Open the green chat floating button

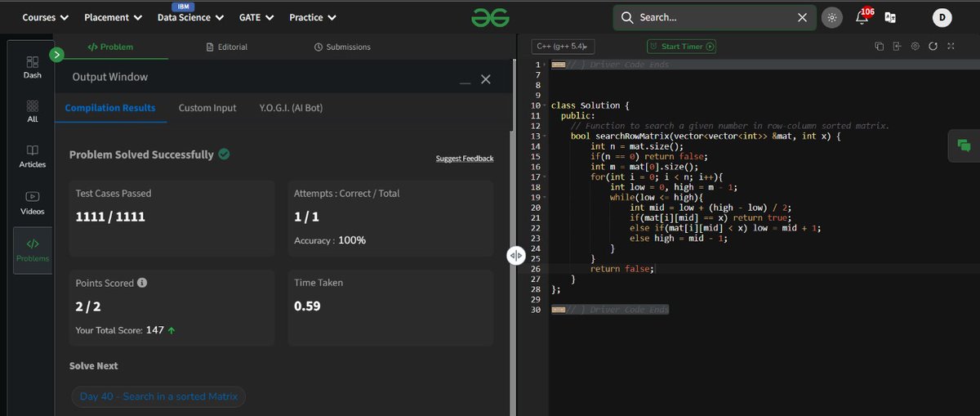[964, 145]
